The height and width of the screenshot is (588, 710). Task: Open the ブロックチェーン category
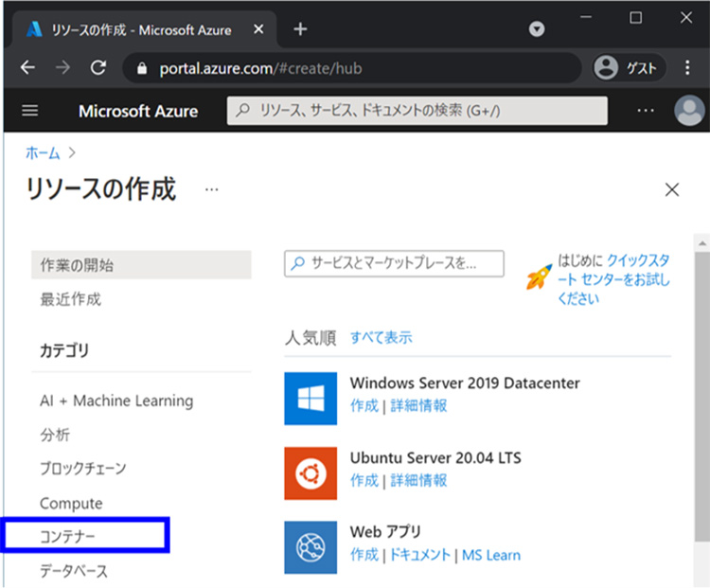83,469
